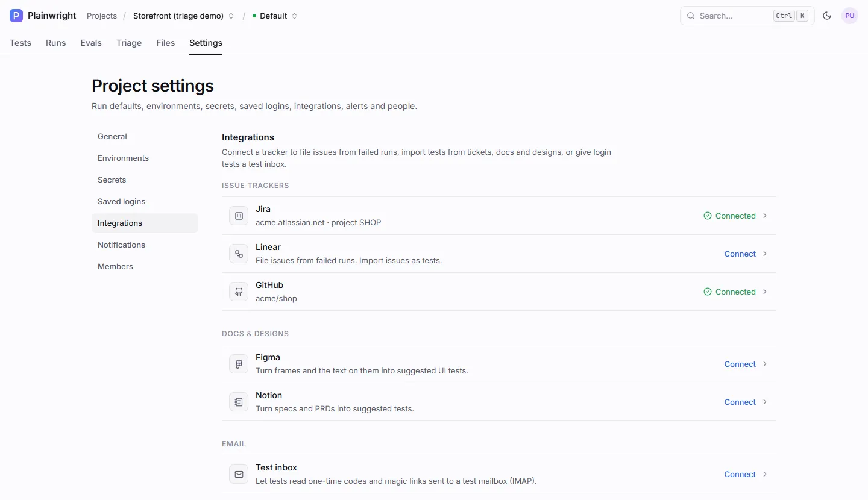Click Connect for Notion

pos(740,402)
